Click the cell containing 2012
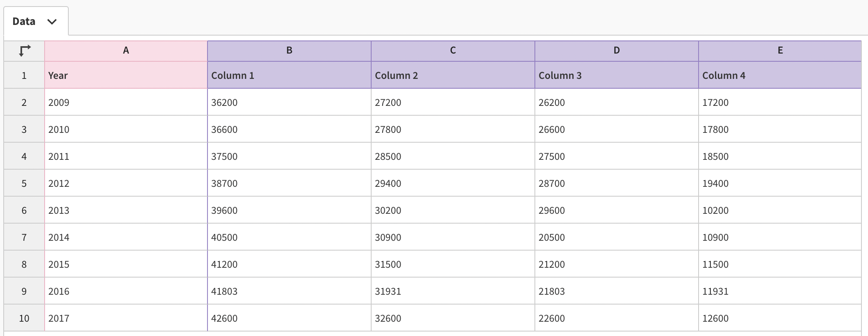This screenshot has height=336, width=868. pos(126,183)
